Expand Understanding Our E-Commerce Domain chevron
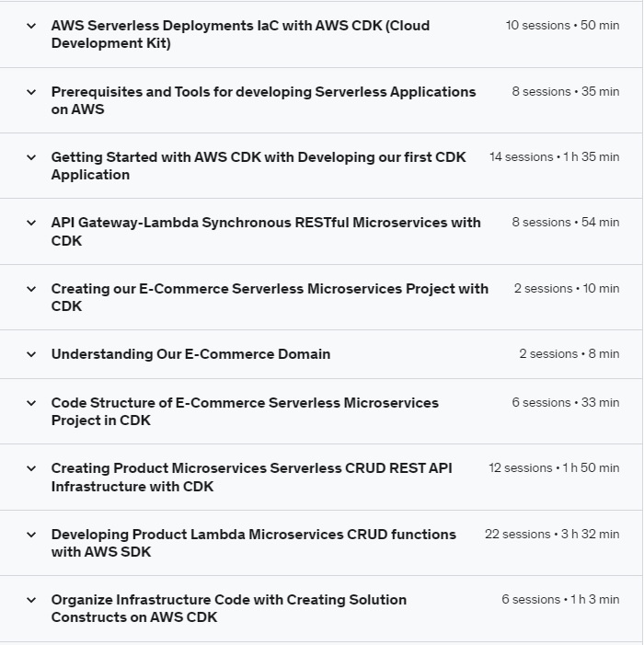The width and height of the screenshot is (644, 645). [31, 354]
